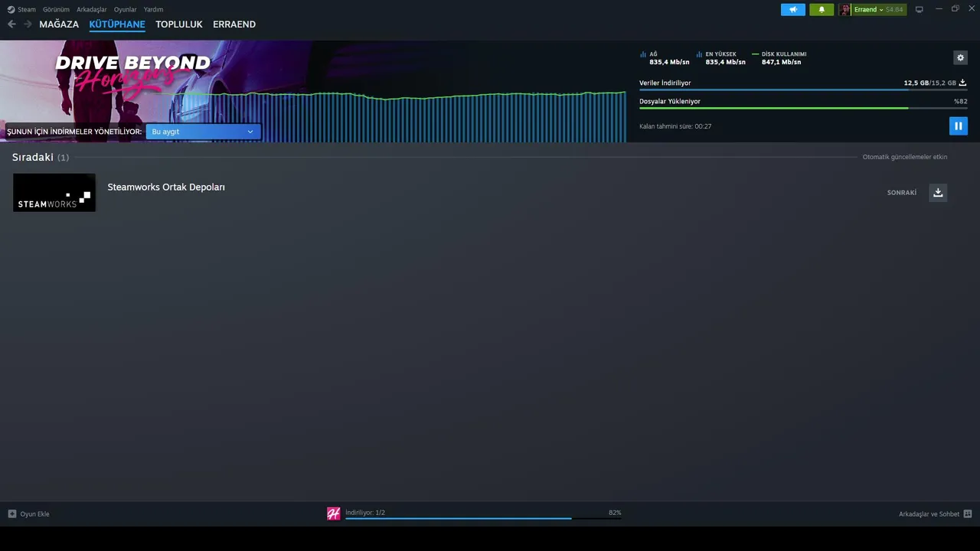Click the download icon beside 15,2 GB
The image size is (980, 551).
(x=962, y=83)
